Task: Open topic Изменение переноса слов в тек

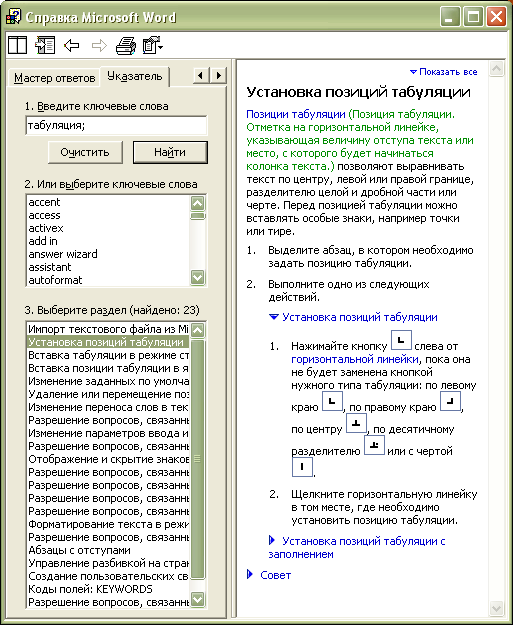Action: coord(108,407)
